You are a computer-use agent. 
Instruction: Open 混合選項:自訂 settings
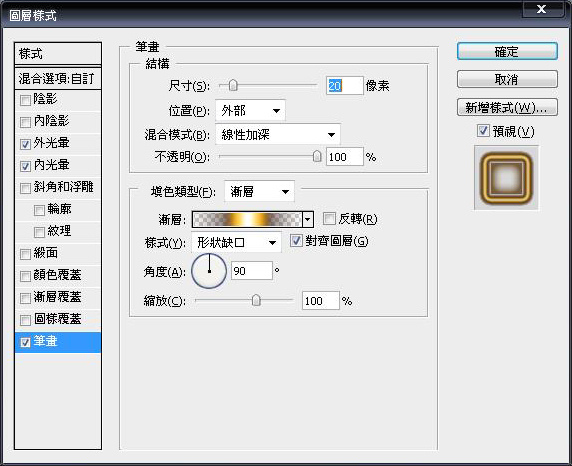click(x=58, y=78)
